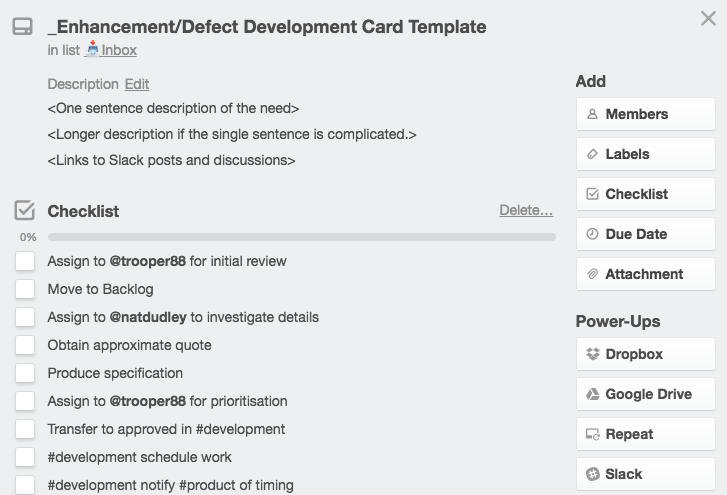
Task: Close the card dialog
Action: (708, 19)
